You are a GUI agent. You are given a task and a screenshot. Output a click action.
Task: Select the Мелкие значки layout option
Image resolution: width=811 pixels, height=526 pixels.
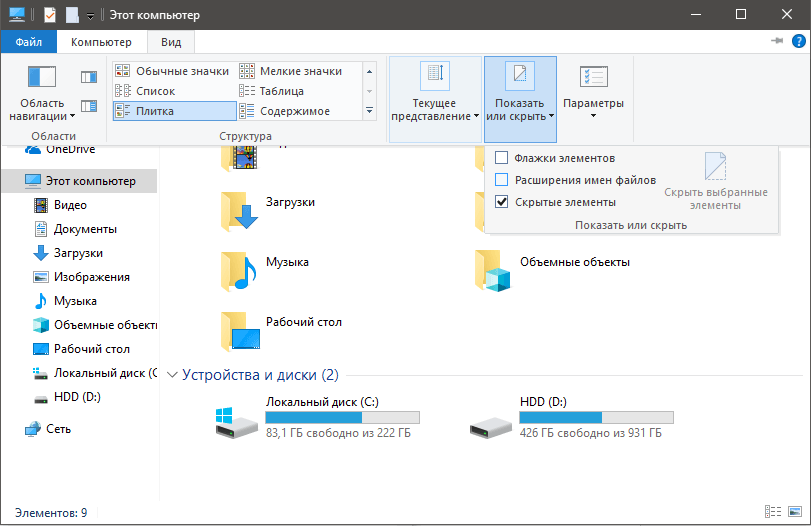(x=299, y=71)
